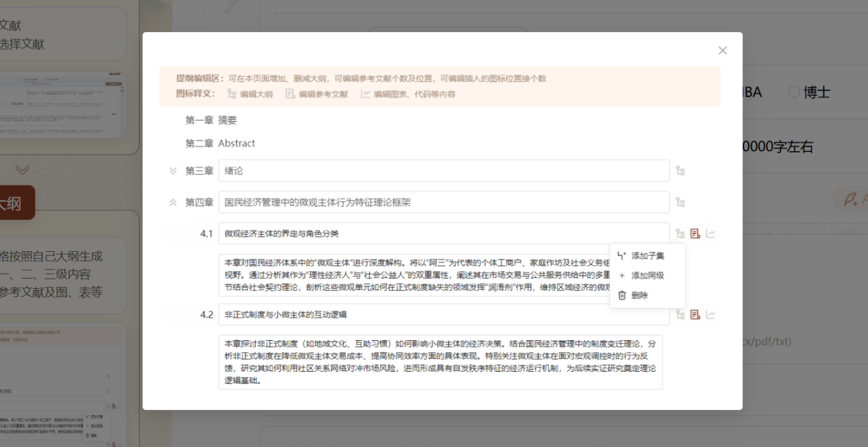Select the 博士 radio button in background page
This screenshot has height=447, width=868.
click(794, 92)
